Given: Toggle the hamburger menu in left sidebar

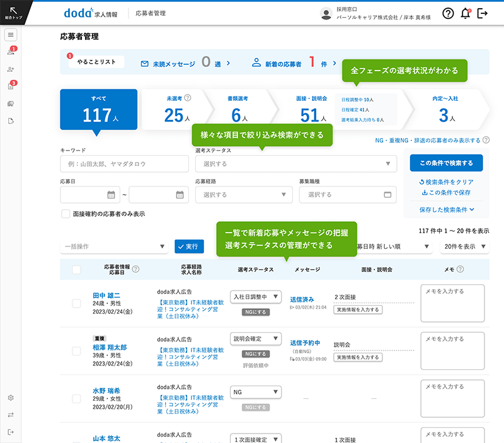Looking at the screenshot, I should tap(11, 35).
